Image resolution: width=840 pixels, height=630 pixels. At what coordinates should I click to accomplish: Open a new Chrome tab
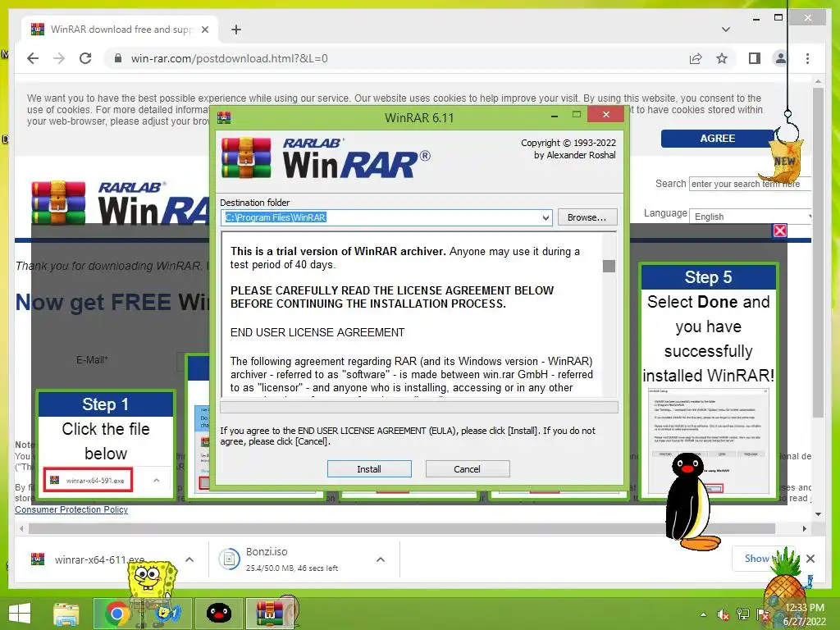click(236, 30)
